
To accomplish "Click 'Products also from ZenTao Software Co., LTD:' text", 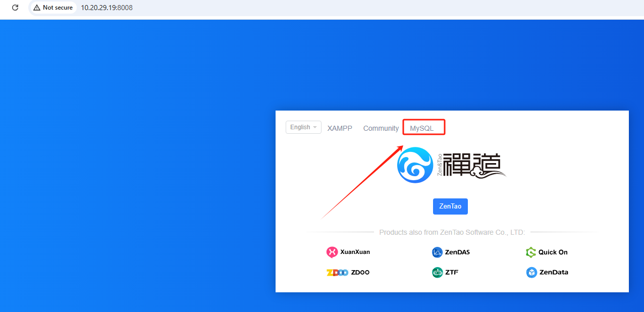I will pos(452,232).
